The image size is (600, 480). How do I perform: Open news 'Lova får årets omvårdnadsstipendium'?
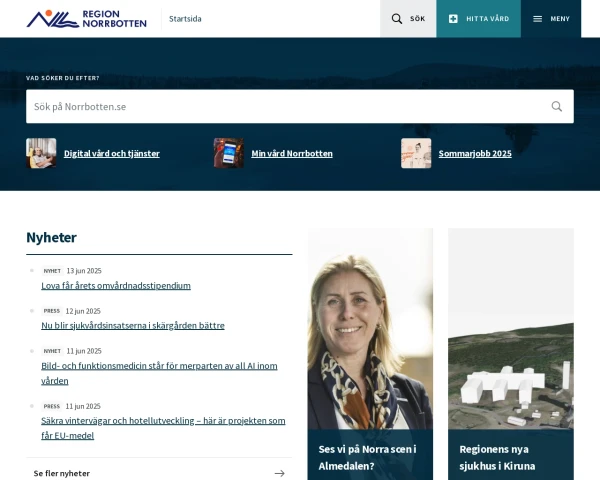[x=116, y=286]
